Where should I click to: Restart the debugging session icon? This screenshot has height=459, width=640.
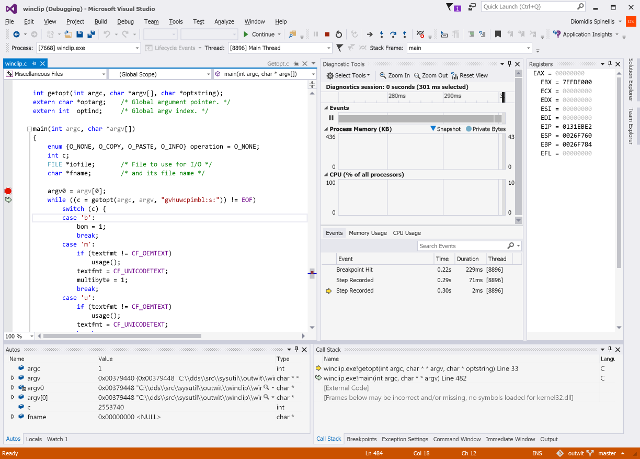click(x=338, y=35)
